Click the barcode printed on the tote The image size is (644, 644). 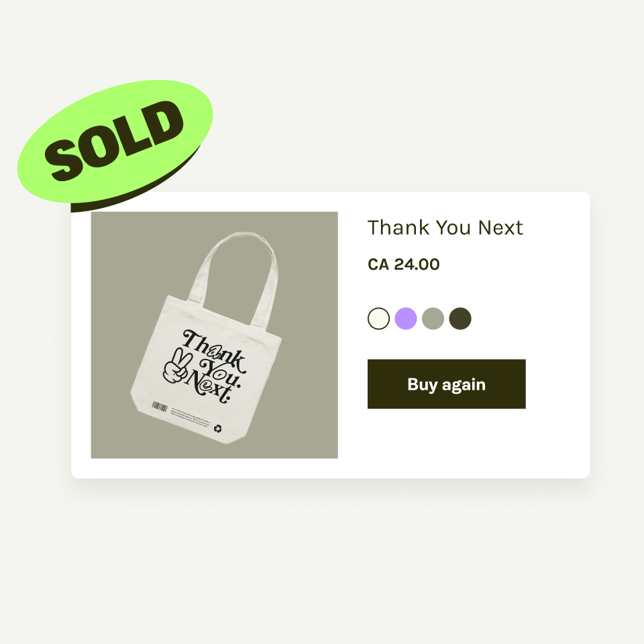(160, 406)
